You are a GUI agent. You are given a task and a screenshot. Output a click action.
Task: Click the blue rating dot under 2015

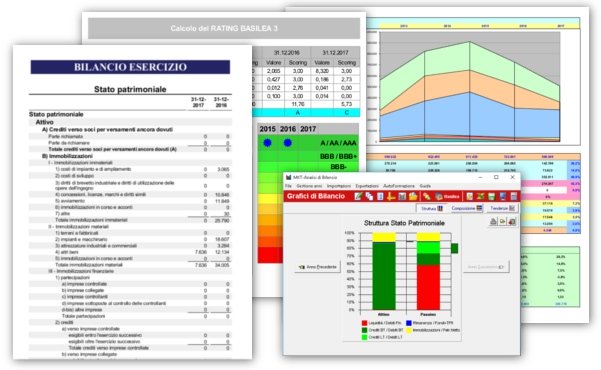(x=268, y=143)
